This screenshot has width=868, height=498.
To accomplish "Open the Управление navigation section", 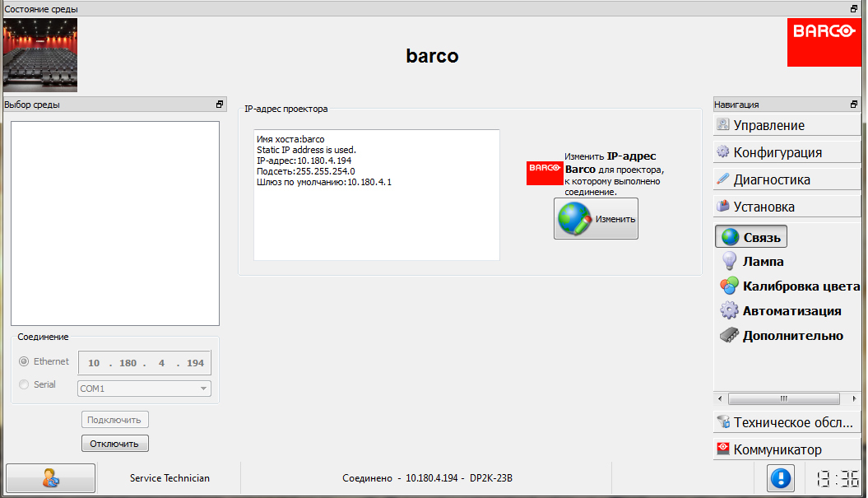I will pos(787,125).
